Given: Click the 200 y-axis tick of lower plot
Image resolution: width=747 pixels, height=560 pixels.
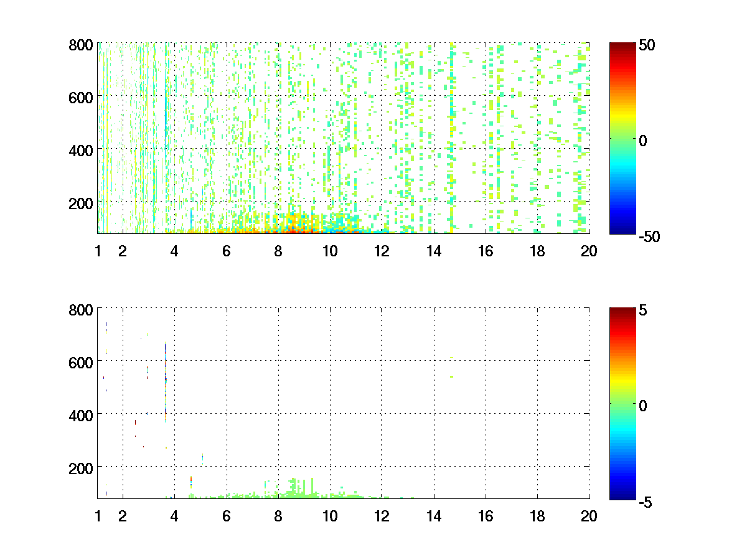Looking at the screenshot, I should point(81,467).
